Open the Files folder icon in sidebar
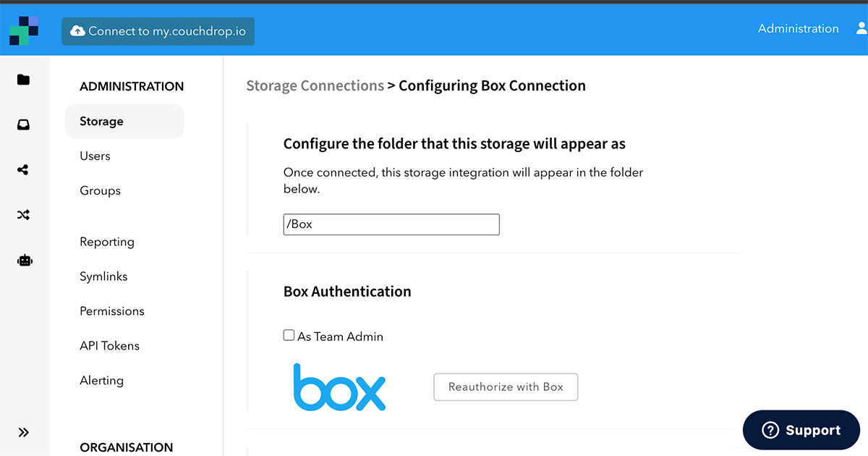Screen dimensions: 868x456 click(24, 80)
